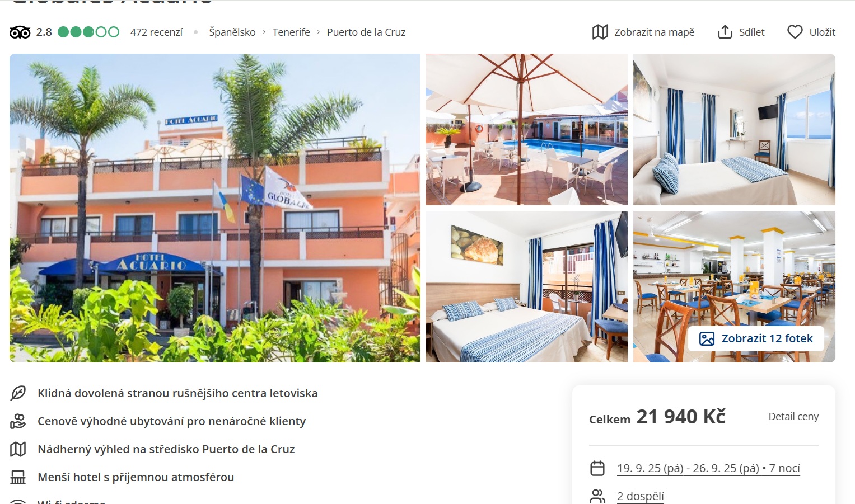Click the share upload icon
The image size is (855, 504).
[x=725, y=32]
